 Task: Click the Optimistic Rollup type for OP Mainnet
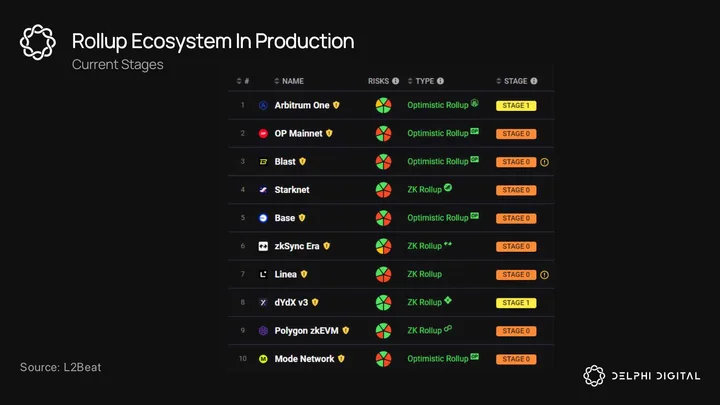coord(438,134)
